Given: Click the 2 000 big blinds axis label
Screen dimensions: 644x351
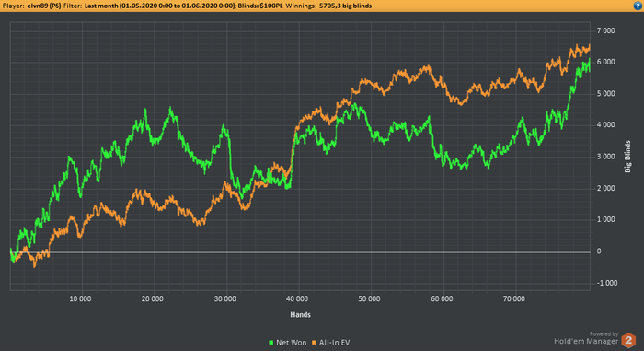Looking at the screenshot, I should click(605, 189).
